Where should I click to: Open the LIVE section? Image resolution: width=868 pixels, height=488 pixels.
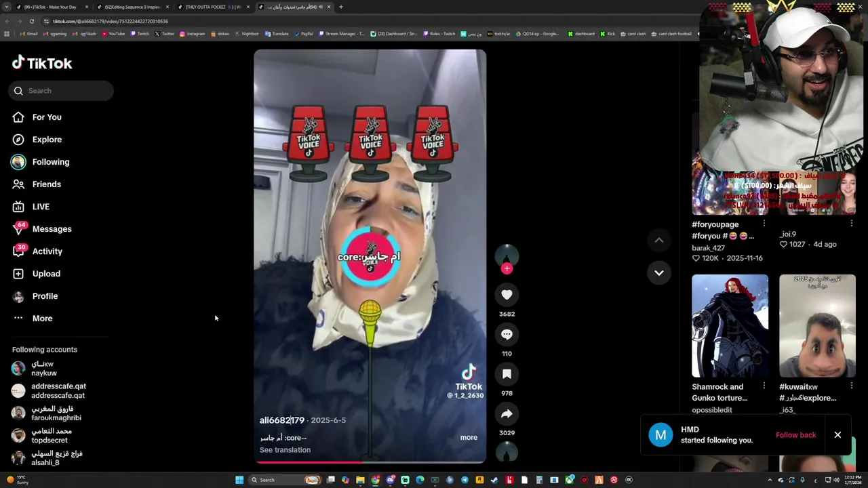[x=41, y=207]
